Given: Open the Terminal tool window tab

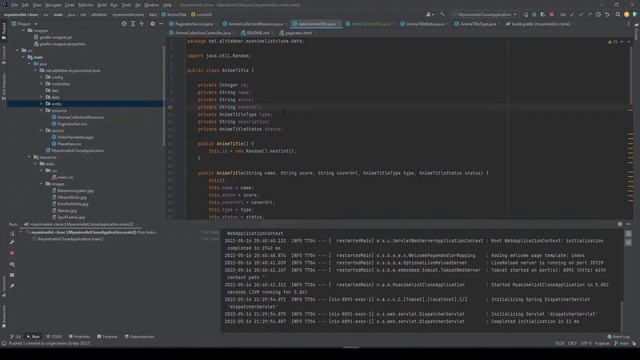Looking at the screenshot, I should pos(107,337).
